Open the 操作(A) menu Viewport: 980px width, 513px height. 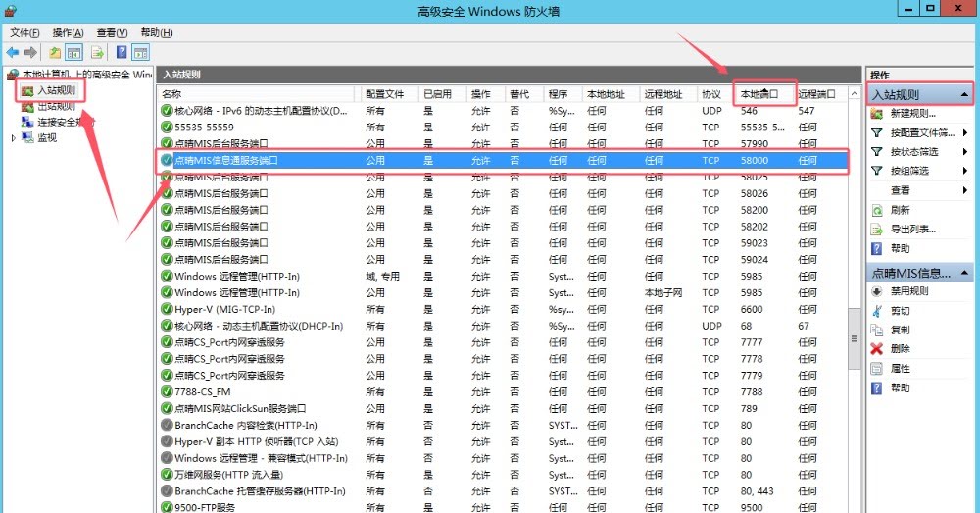click(x=68, y=32)
